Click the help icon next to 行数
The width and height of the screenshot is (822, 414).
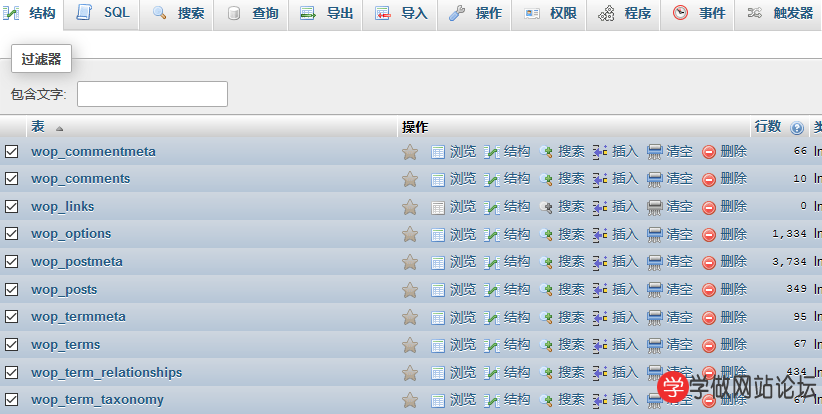point(797,128)
